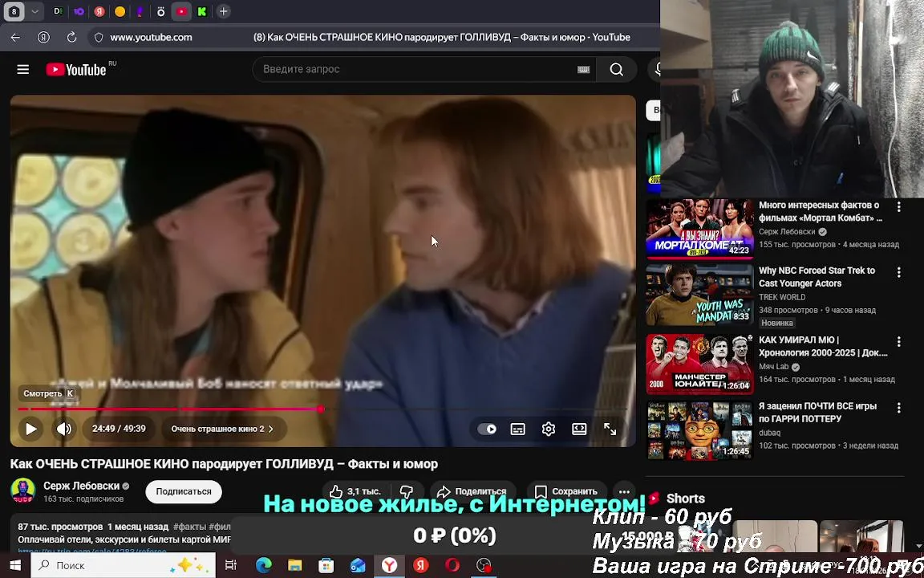The height and width of the screenshot is (578, 924).
Task: Open OBS Studio from the taskbar
Action: pos(483,566)
